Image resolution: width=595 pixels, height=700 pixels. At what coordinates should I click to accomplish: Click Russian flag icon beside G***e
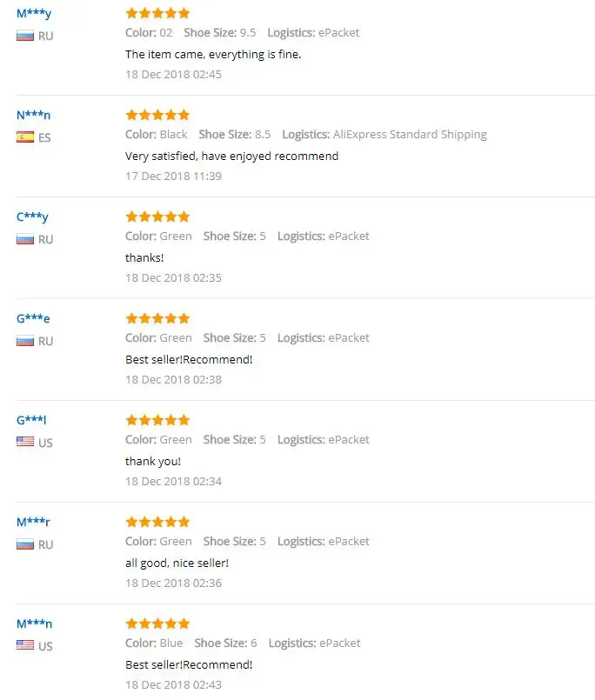[25, 341]
